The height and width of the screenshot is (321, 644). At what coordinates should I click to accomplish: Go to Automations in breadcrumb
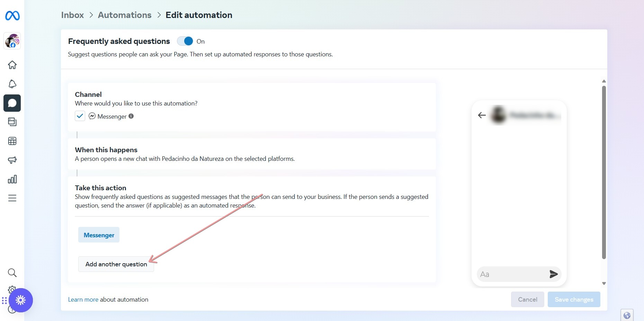pyautogui.click(x=125, y=15)
